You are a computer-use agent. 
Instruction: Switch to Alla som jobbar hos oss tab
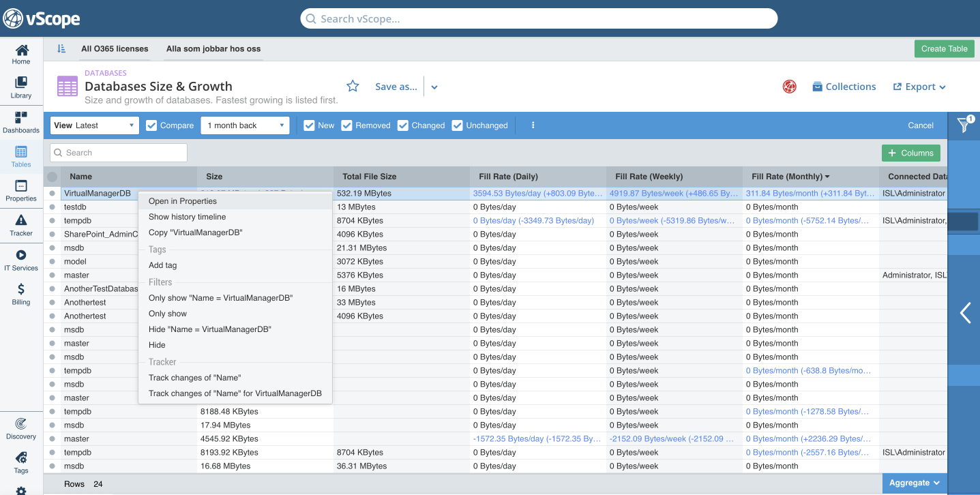click(213, 48)
